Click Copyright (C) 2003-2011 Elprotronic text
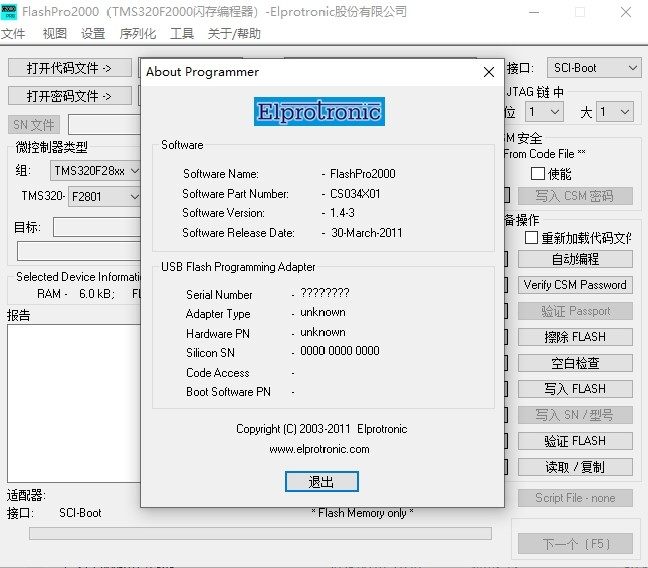This screenshot has width=648, height=568. click(322, 429)
